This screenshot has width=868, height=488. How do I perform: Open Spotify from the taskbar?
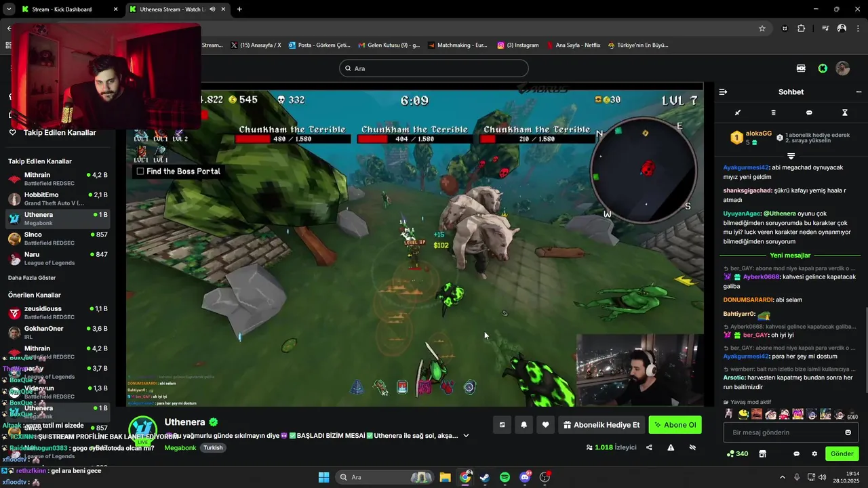click(x=505, y=477)
